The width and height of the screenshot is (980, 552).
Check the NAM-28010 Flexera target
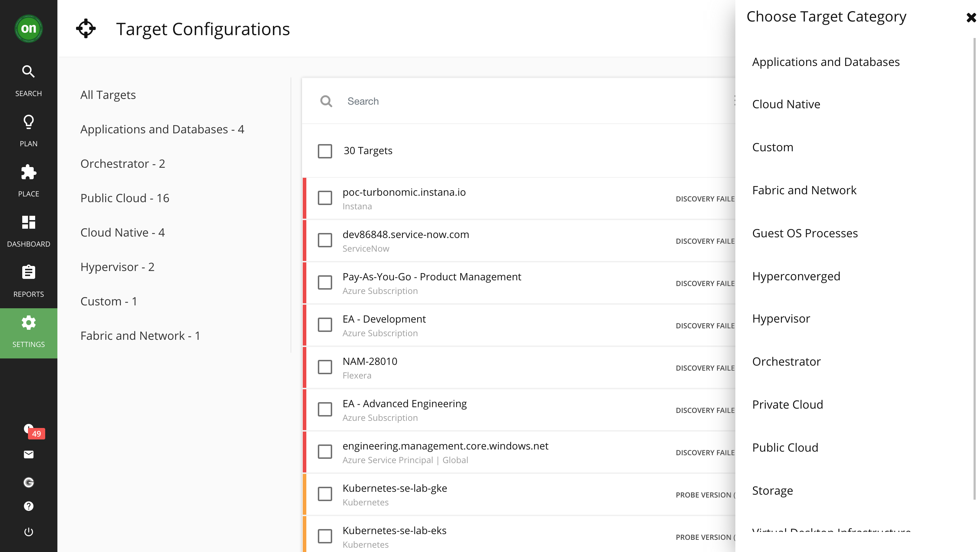(325, 367)
